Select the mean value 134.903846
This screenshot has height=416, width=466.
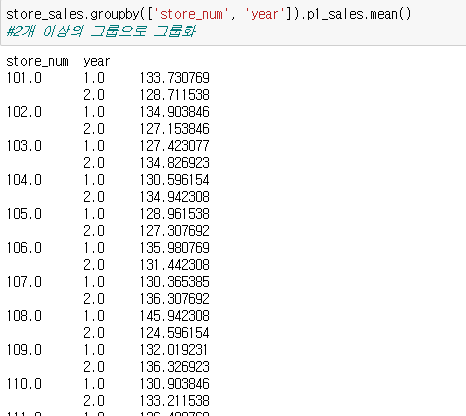174,112
